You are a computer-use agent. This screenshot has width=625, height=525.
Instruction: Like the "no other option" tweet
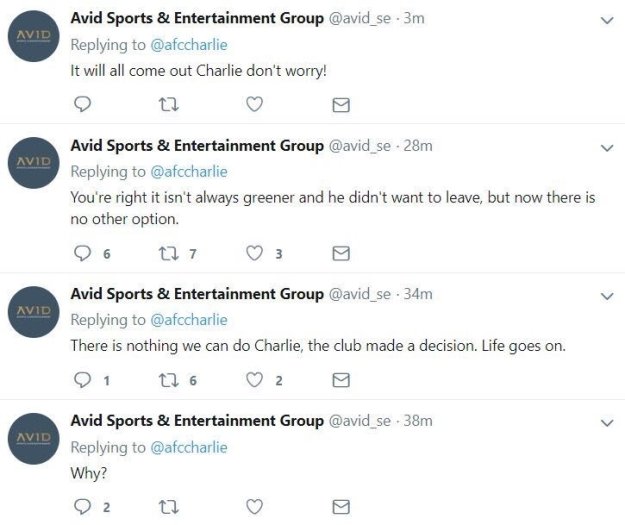(254, 253)
